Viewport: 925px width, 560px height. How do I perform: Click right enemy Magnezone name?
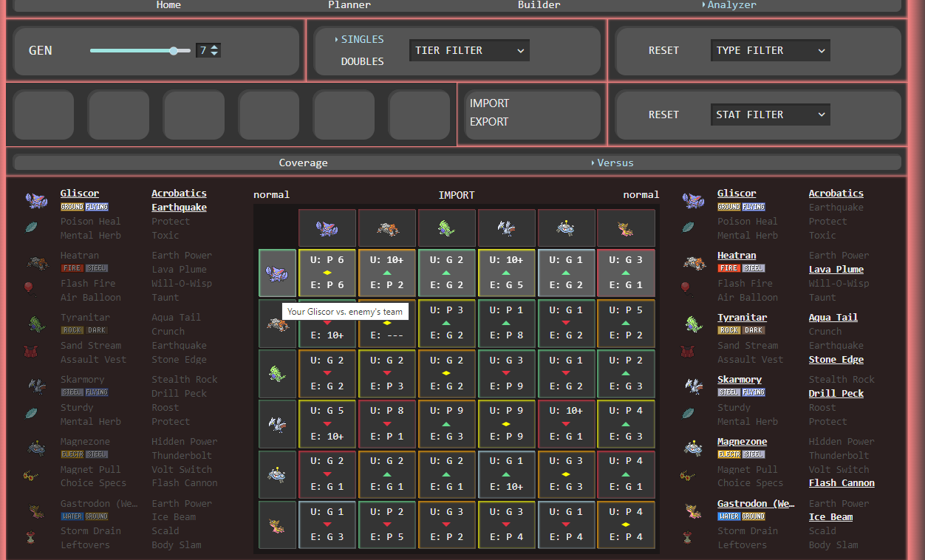tap(742, 442)
